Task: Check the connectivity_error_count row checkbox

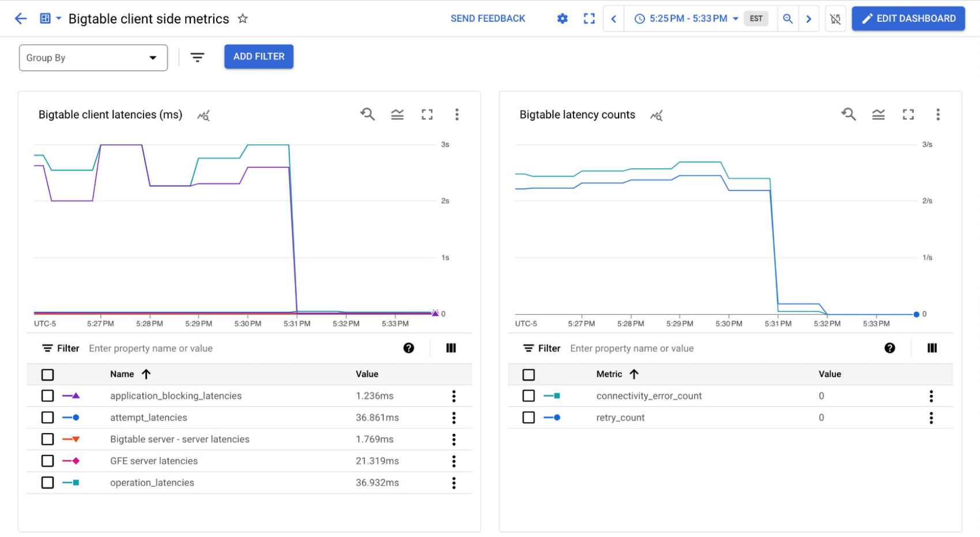Action: (529, 396)
